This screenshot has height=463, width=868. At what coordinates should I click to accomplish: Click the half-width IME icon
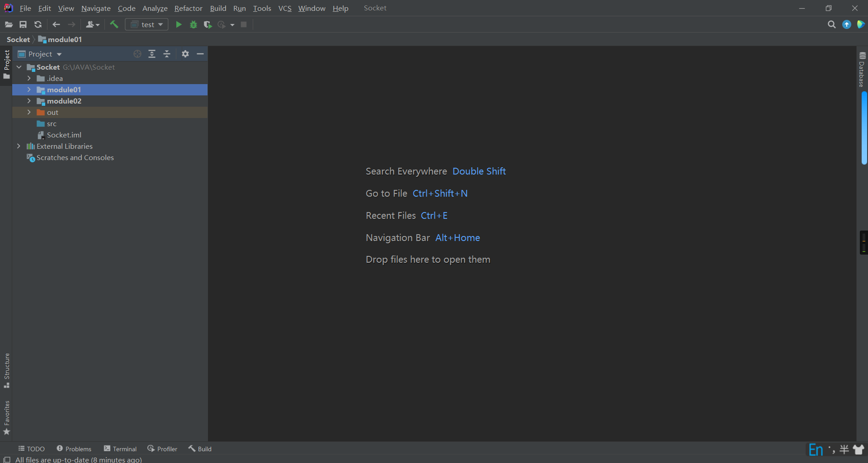(x=844, y=449)
